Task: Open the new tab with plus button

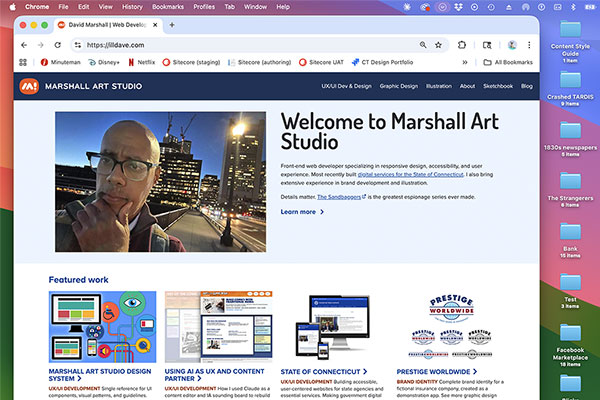Action: click(x=171, y=24)
